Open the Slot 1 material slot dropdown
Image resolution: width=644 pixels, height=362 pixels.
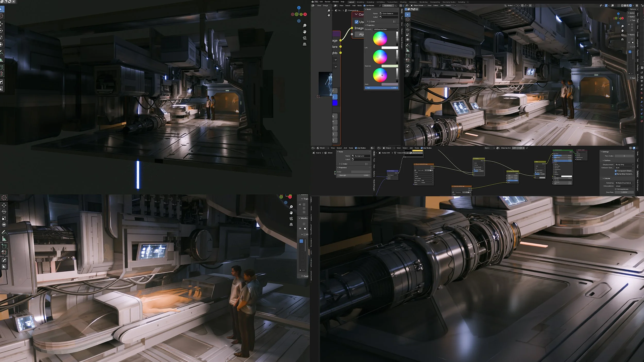(x=489, y=148)
